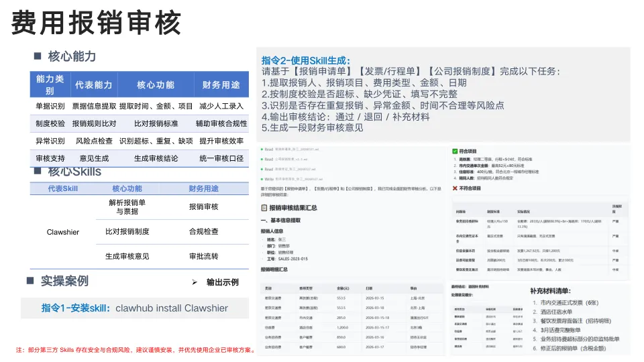This screenshot has height=362, width=644.
Task: Click the 审批流转 cell
Action: pyautogui.click(x=204, y=256)
